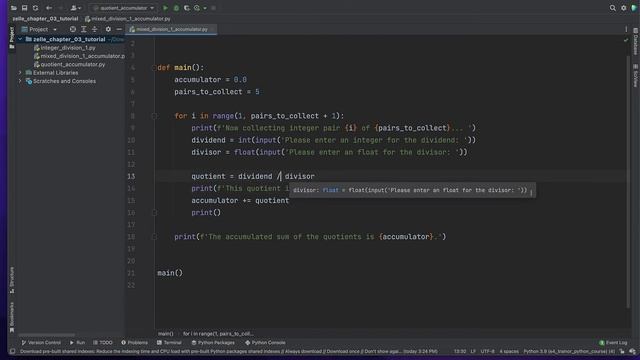Change 4 spaces indentation setting
The width and height of the screenshot is (640, 360).
click(509, 351)
